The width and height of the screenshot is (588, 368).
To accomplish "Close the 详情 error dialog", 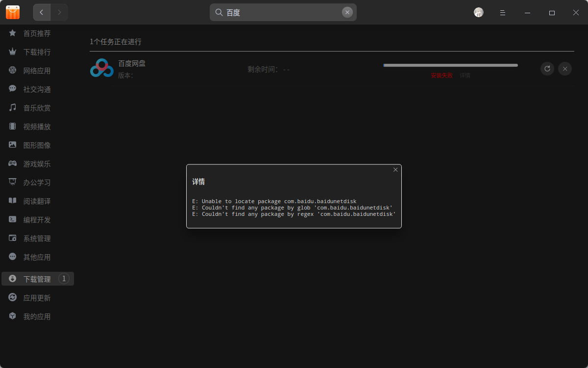I will tap(395, 170).
